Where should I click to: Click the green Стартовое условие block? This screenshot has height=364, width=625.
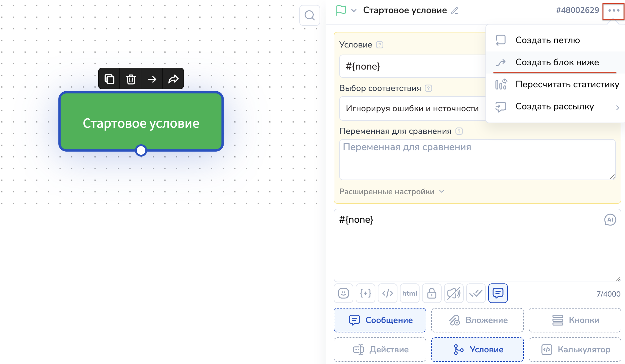[x=141, y=123]
